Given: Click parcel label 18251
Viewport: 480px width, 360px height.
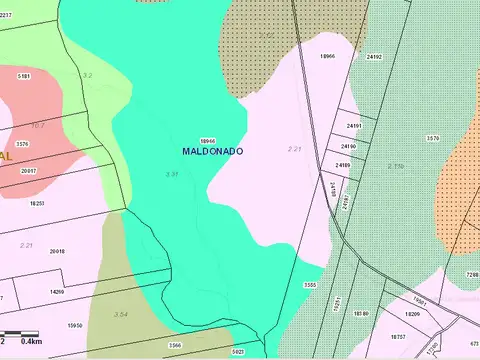Looking at the screenshot, I should [x=37, y=203].
